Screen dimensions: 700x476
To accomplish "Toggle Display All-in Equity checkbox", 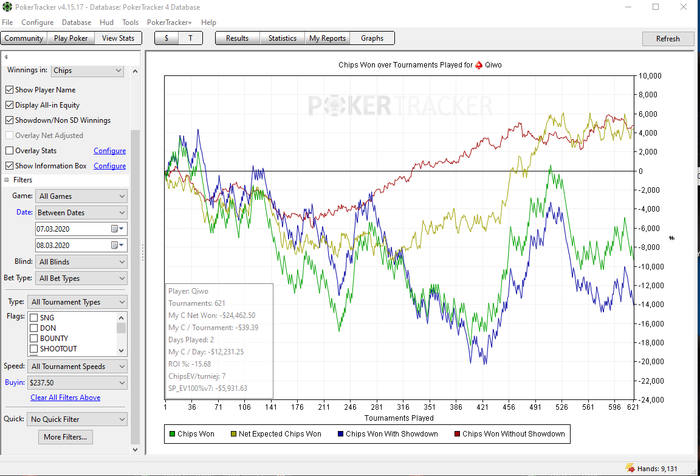I will point(9,105).
